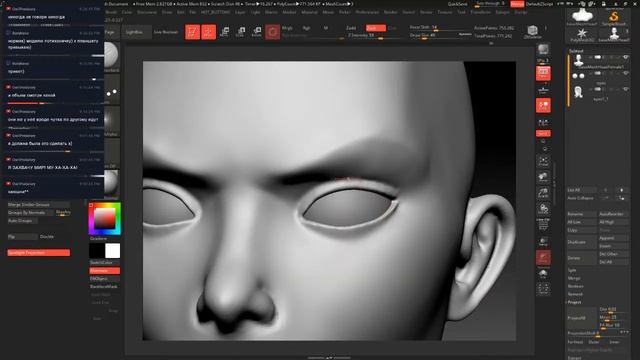This screenshot has width=640, height=360.
Task: Open the current brush sphere thumbnail
Action: [x=112, y=56]
